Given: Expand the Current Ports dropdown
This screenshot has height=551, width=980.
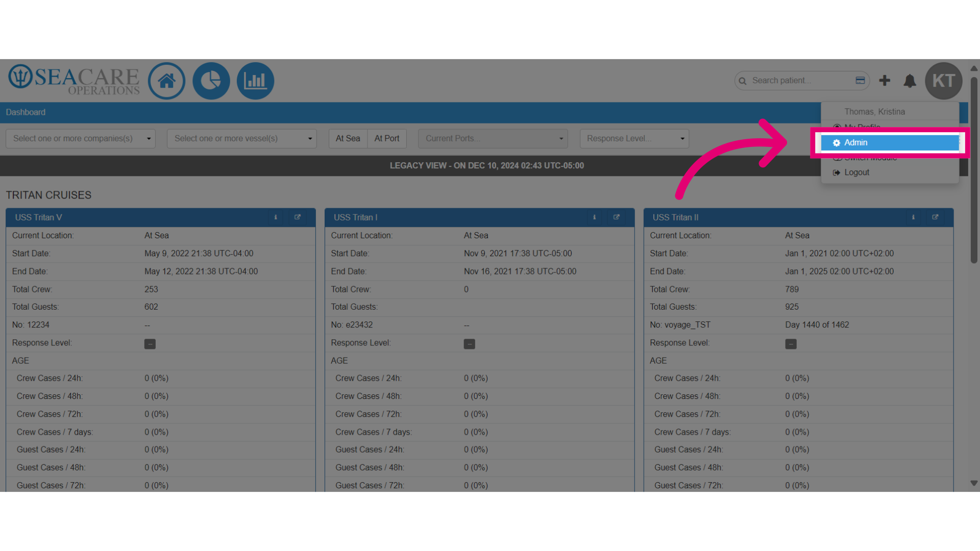Looking at the screenshot, I should (x=493, y=139).
